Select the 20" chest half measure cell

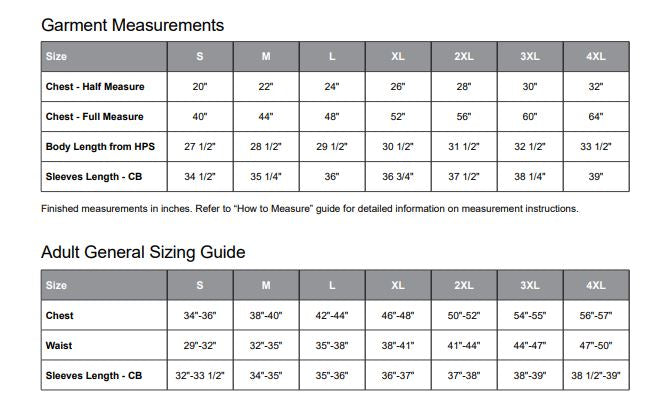point(200,87)
